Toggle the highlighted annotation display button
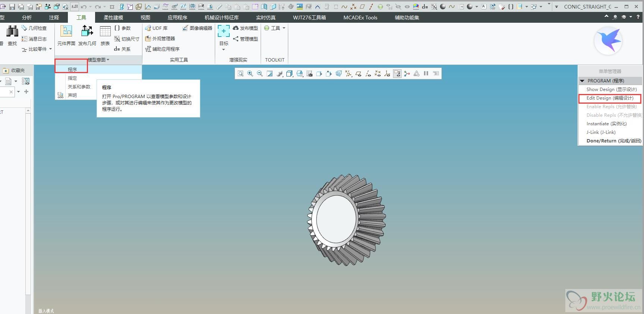The height and width of the screenshot is (314, 644). tap(397, 73)
